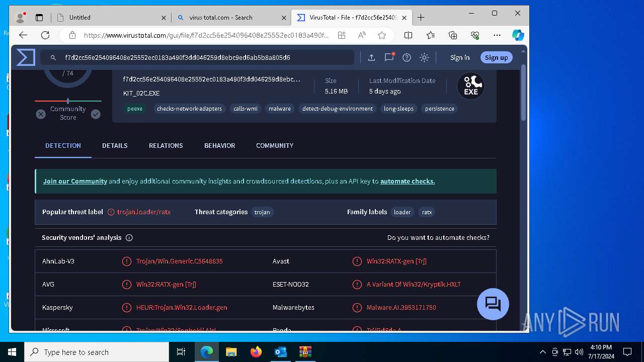
Task: Open the browser profile icon
Action: coord(21,18)
